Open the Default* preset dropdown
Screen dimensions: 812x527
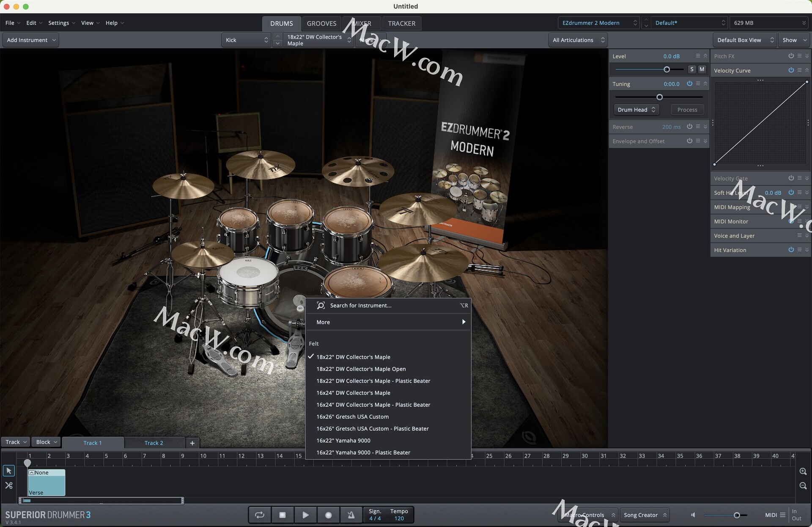click(689, 23)
